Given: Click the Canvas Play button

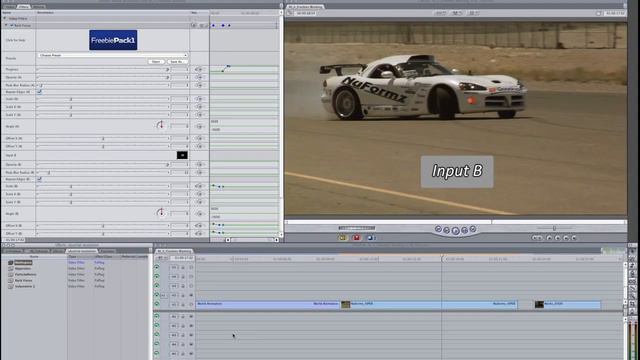Looking at the screenshot, I should tap(456, 231).
